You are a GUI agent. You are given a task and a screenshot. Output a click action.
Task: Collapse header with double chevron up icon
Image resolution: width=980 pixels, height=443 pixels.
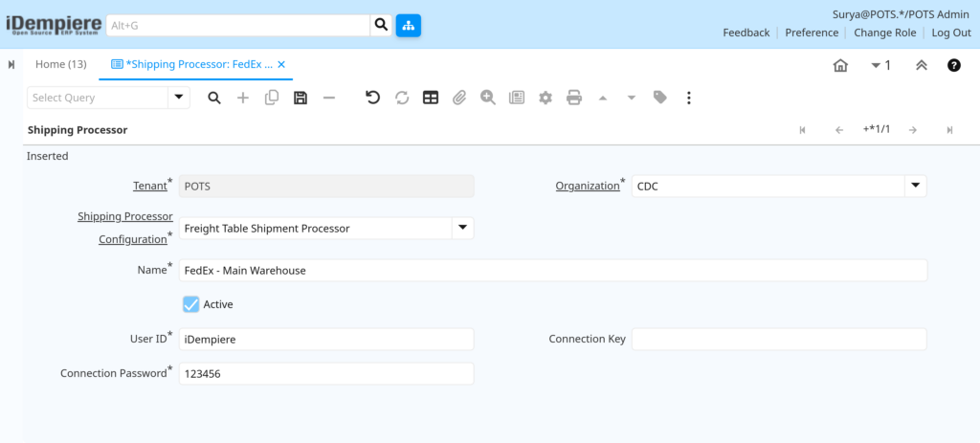[x=922, y=65]
